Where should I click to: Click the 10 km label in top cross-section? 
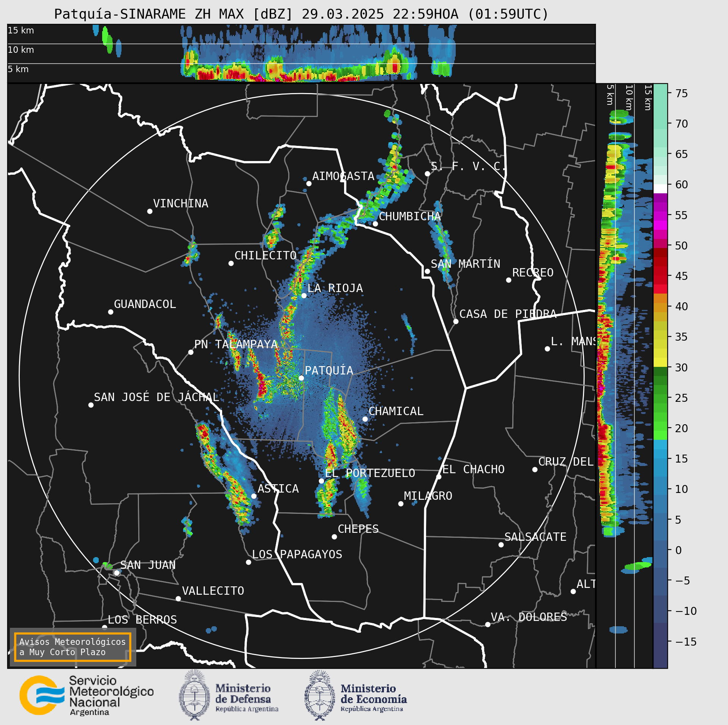(21, 50)
